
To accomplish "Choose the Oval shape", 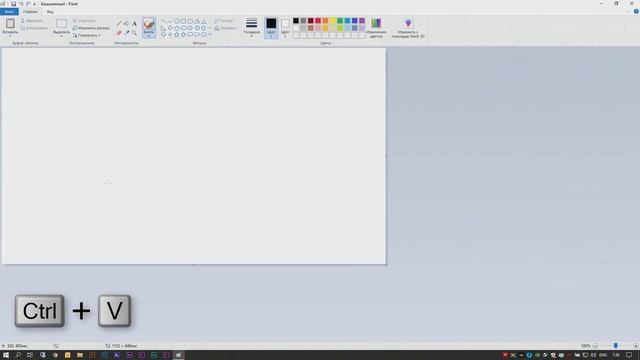I will point(177,21).
